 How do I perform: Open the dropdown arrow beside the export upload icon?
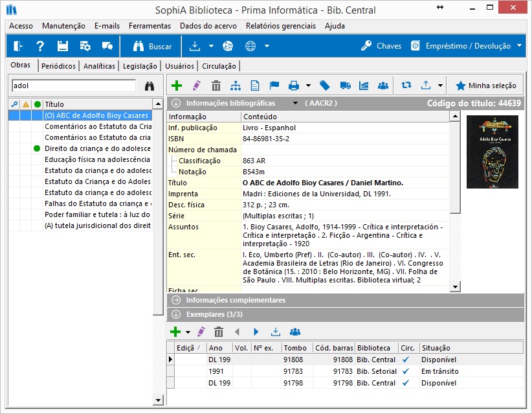tap(440, 86)
